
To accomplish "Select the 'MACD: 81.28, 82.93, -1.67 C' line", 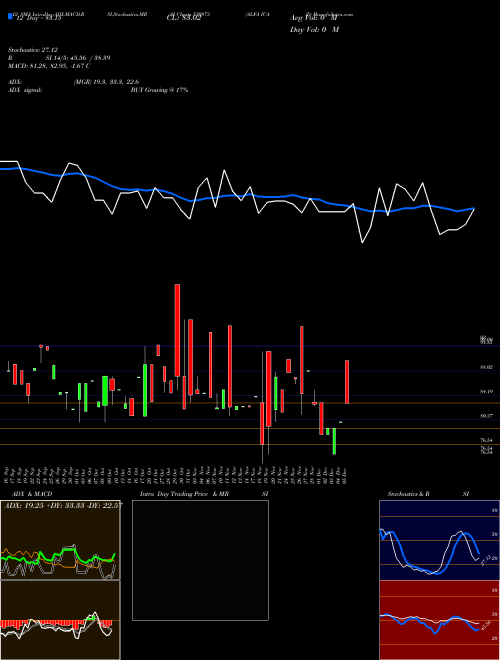I will [x=49, y=66].
